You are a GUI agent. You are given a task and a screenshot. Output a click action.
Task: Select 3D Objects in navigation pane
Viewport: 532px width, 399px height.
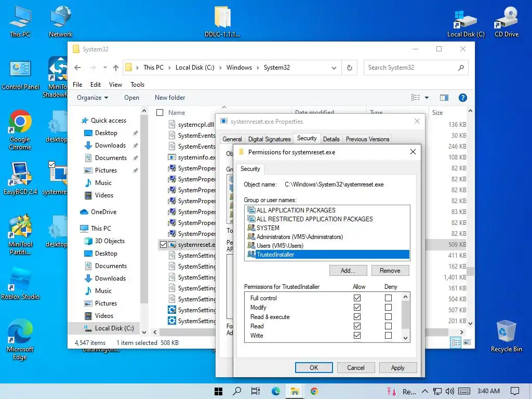click(x=110, y=241)
